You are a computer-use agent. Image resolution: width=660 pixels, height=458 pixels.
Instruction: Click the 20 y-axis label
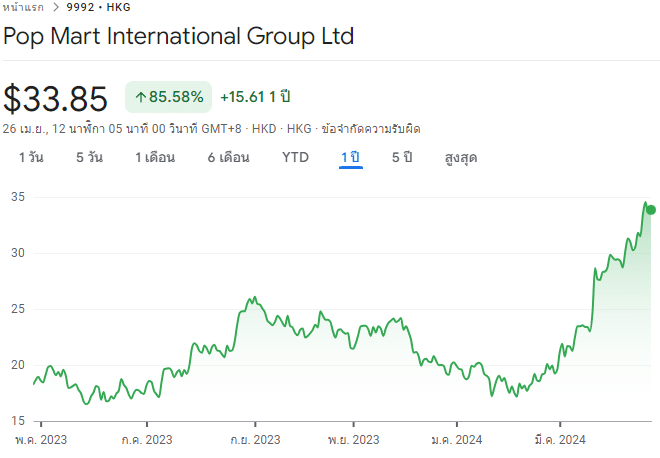18,365
